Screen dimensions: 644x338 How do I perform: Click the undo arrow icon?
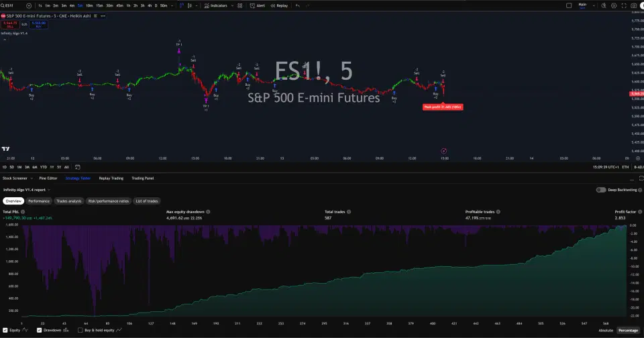click(297, 6)
